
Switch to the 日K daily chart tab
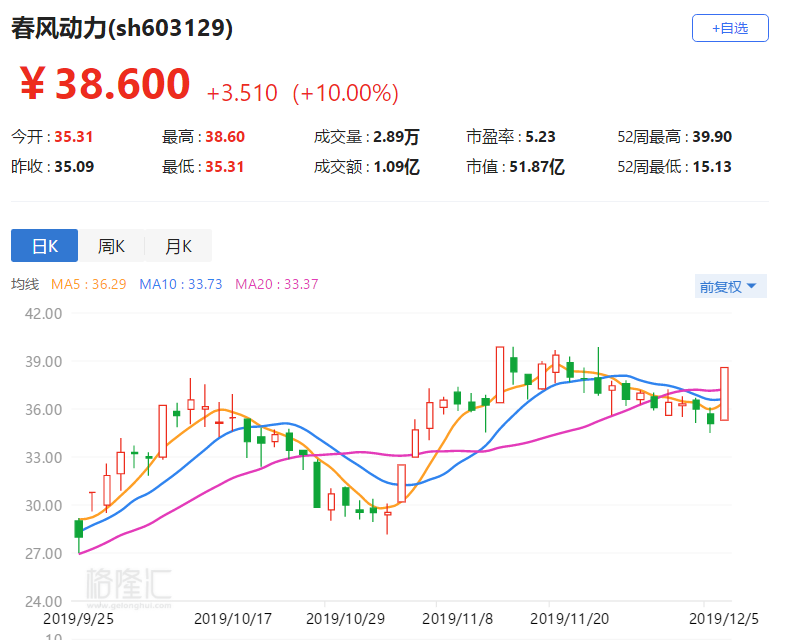[44, 246]
